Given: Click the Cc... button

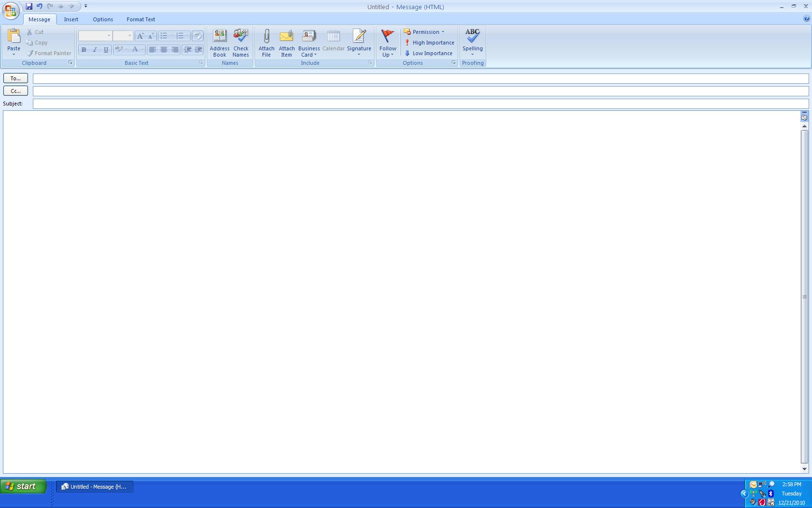Looking at the screenshot, I should 15,91.
